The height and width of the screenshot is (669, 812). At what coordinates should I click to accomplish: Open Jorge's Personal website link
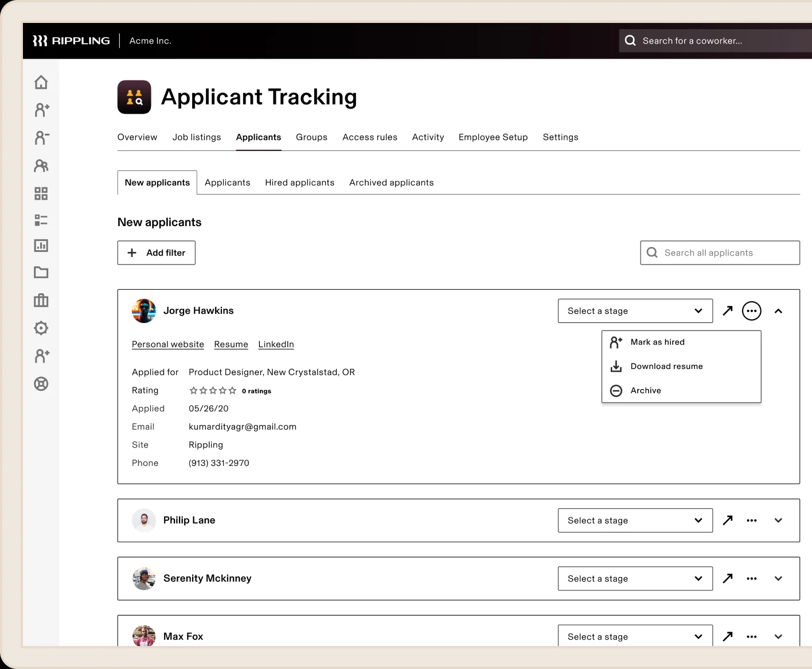[x=168, y=344]
